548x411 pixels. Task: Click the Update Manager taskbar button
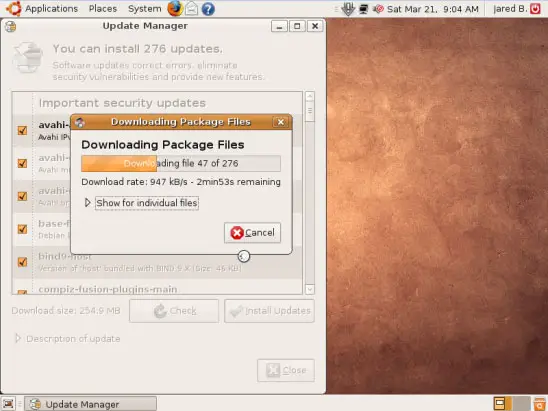point(91,404)
